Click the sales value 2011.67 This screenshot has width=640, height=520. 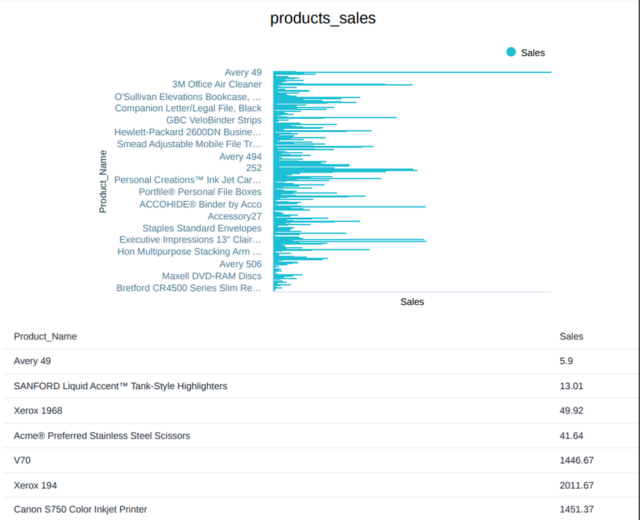pos(576,486)
